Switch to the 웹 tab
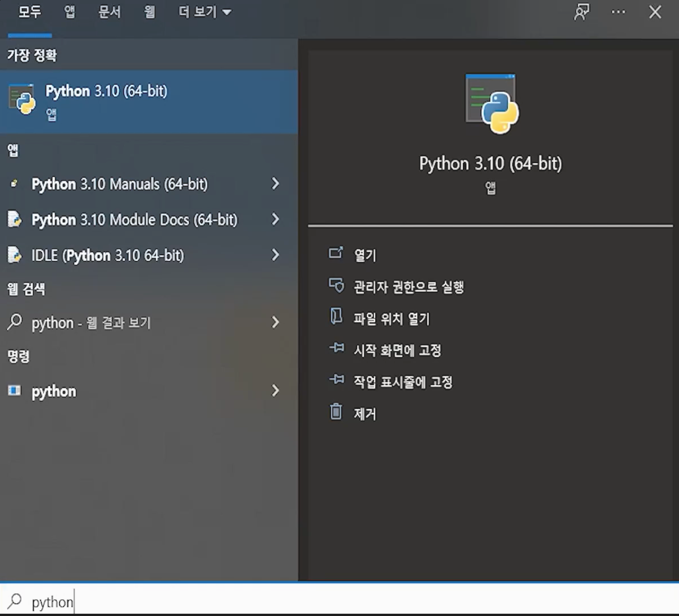The width and height of the screenshot is (679, 616). [149, 12]
